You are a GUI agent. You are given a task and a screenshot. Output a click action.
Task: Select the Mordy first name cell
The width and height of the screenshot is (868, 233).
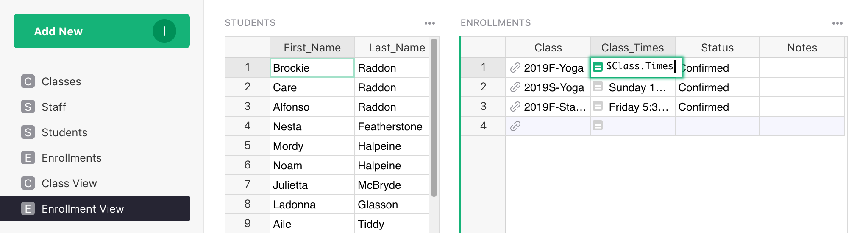(x=312, y=146)
